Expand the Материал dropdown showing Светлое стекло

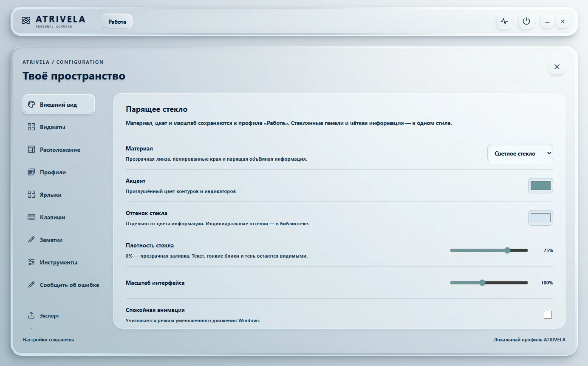coord(520,153)
